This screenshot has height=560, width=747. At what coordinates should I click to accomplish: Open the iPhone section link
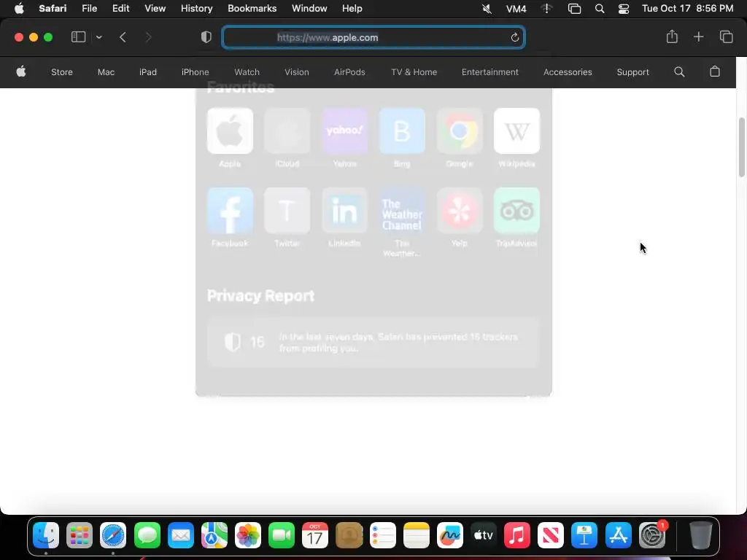pyautogui.click(x=195, y=72)
